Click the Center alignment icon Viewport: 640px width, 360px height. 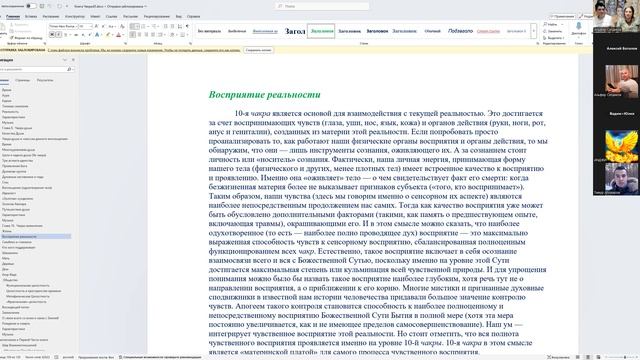139,35
